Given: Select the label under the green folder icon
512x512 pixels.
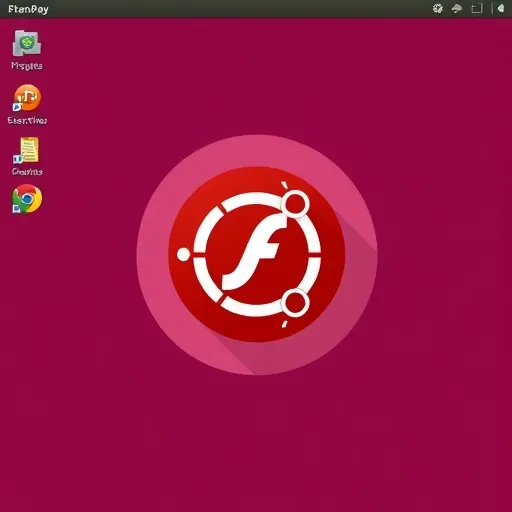Looking at the screenshot, I should pyautogui.click(x=27, y=66).
